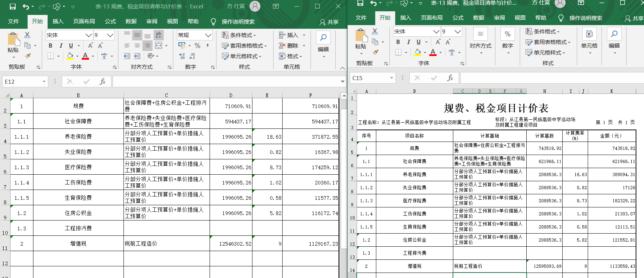Open 条件格式 dropdown in left window
The width and height of the screenshot is (644, 278).
239,35
